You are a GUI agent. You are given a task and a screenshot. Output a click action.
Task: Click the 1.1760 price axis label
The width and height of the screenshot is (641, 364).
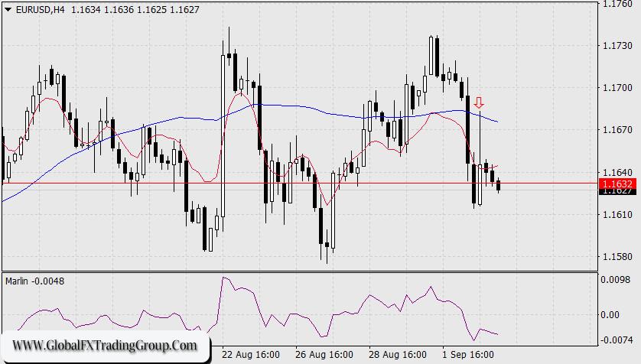(617, 5)
